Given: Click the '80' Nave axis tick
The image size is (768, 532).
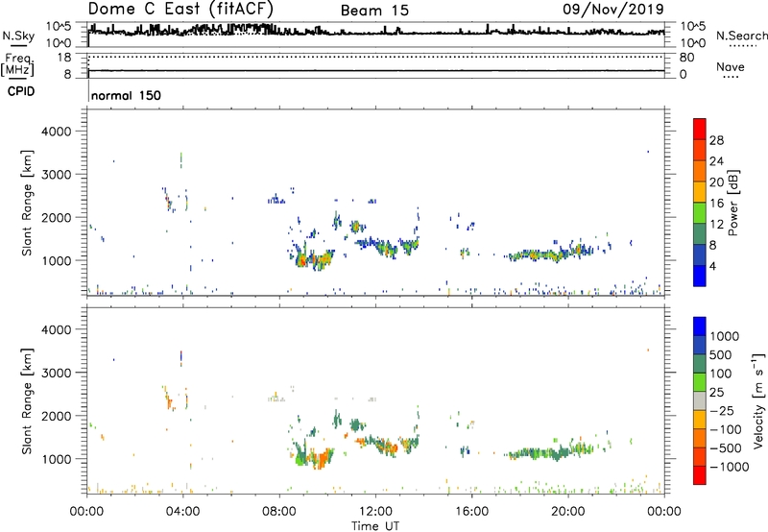Looking at the screenshot, I should point(686,58).
